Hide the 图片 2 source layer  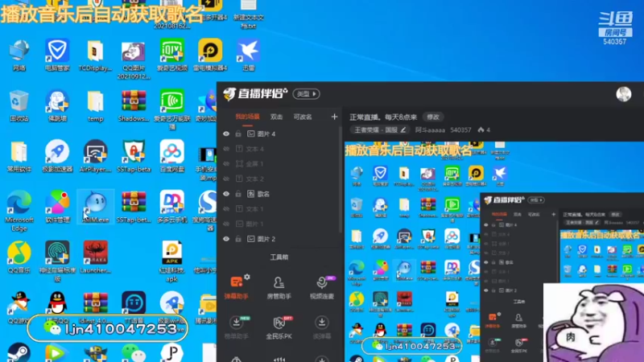coord(226,239)
